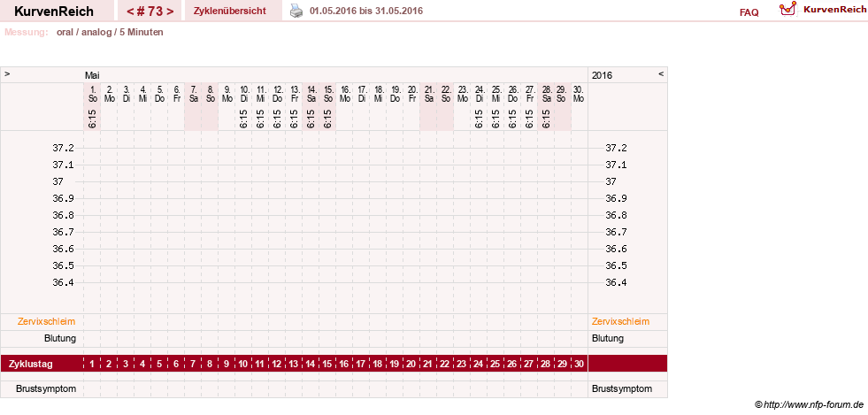Select date column 10. Di
This screenshot has height=415, width=868.
[244, 94]
